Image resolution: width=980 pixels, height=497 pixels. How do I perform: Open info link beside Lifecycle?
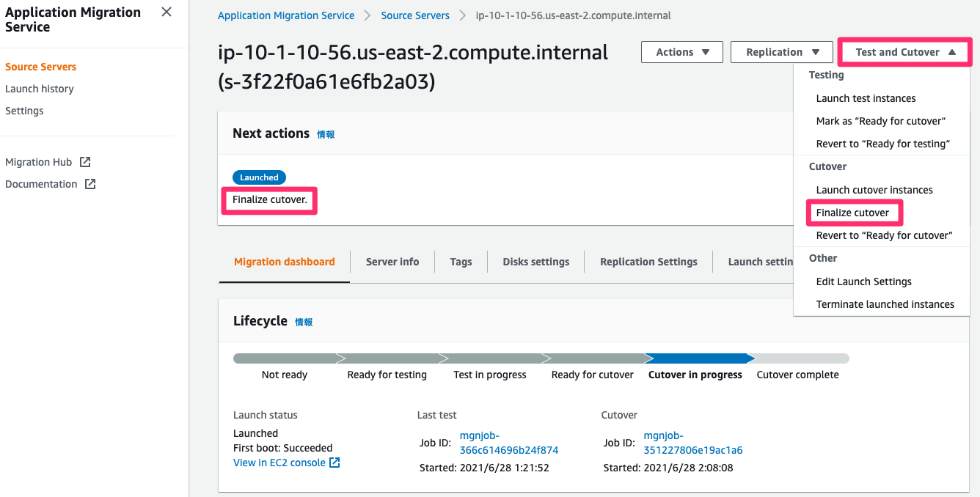[x=304, y=322]
